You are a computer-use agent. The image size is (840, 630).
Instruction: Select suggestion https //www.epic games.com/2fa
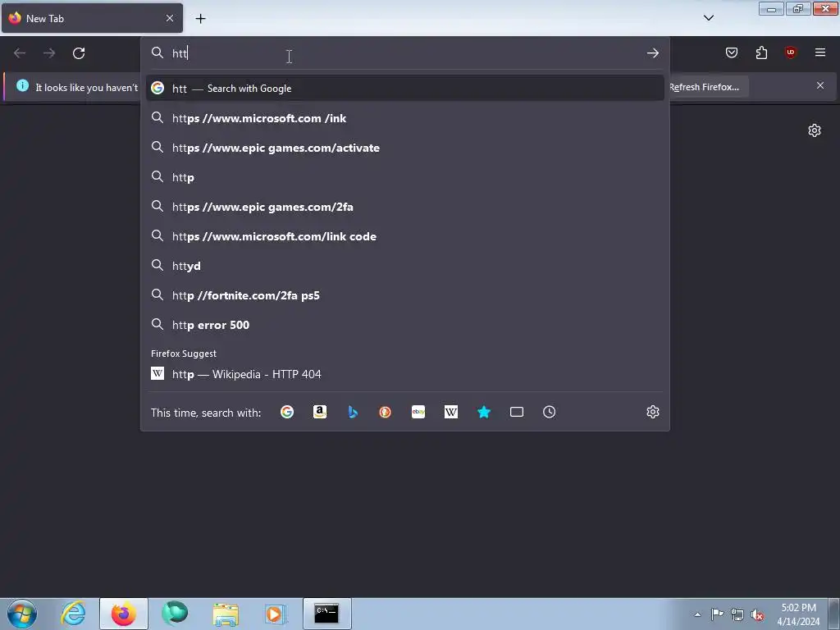pos(405,207)
